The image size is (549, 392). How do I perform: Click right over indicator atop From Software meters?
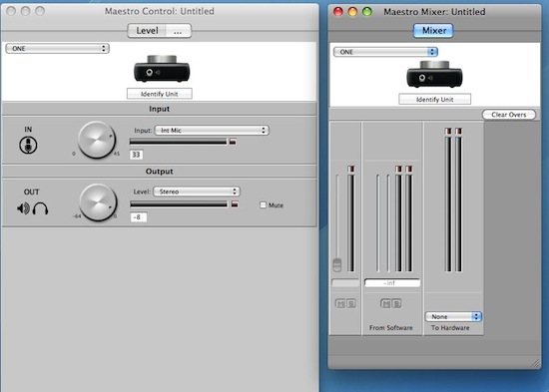408,169
